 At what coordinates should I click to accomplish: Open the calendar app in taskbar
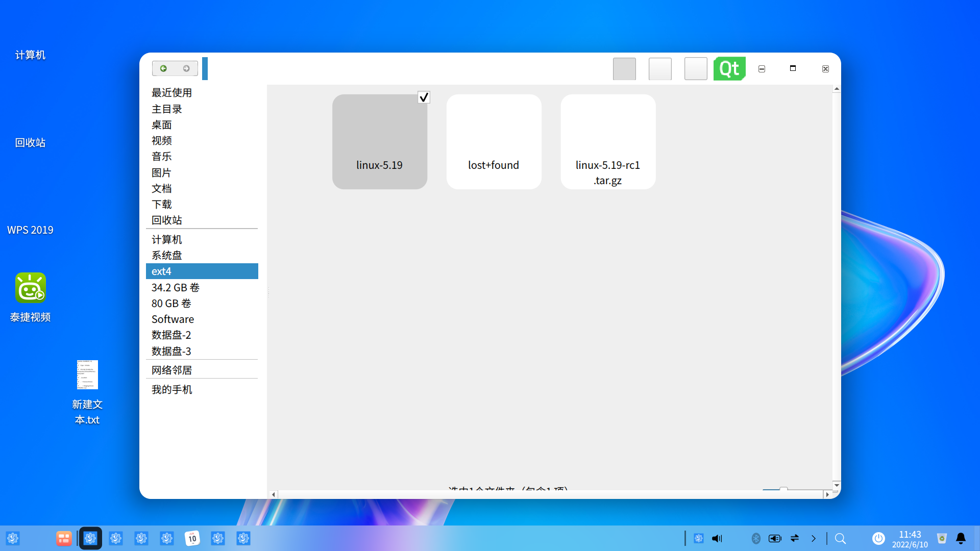point(192,538)
